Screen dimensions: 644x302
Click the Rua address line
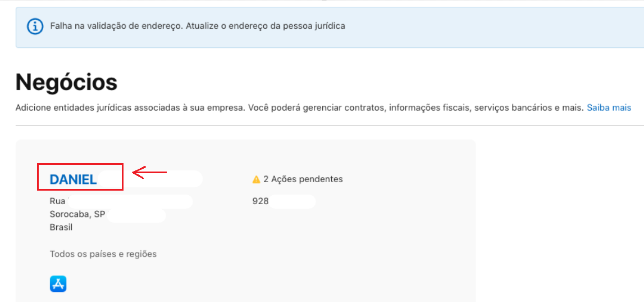coord(121,201)
